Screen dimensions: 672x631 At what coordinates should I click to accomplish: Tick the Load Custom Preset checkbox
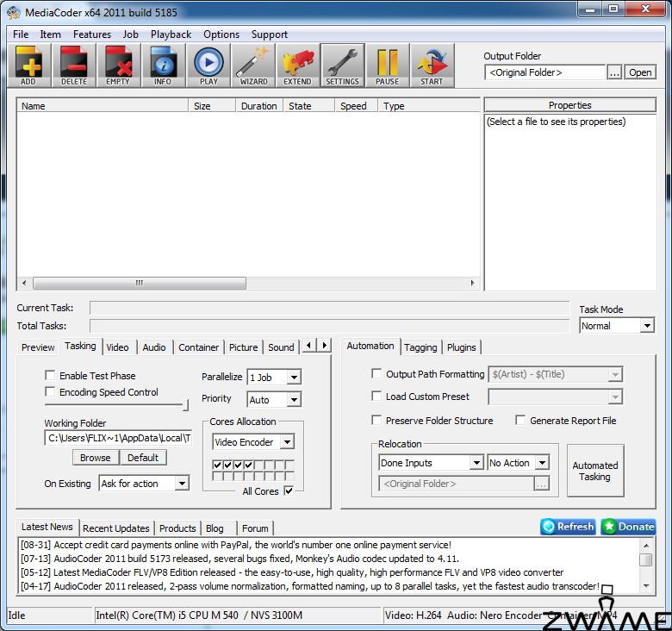[376, 396]
